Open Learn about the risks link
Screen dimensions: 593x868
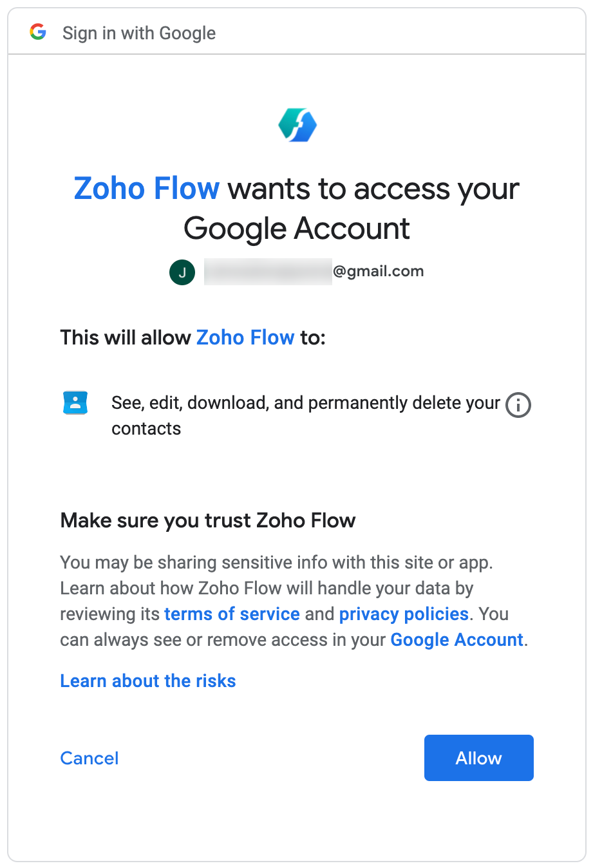(x=148, y=681)
